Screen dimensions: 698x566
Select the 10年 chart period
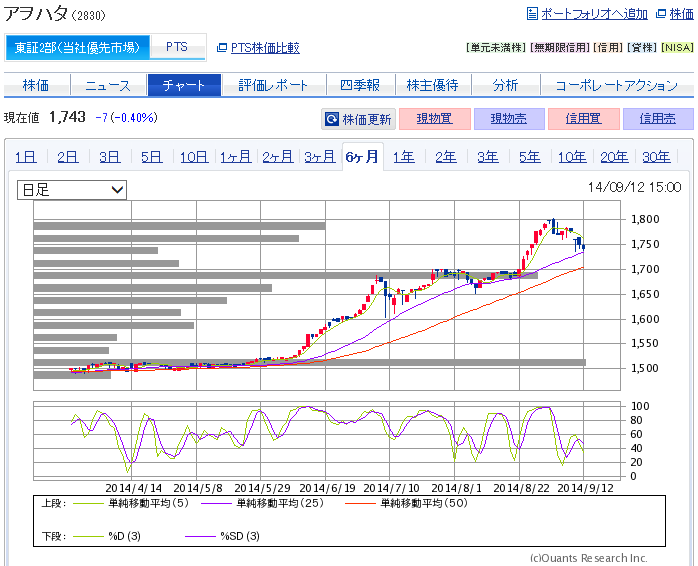(x=572, y=157)
